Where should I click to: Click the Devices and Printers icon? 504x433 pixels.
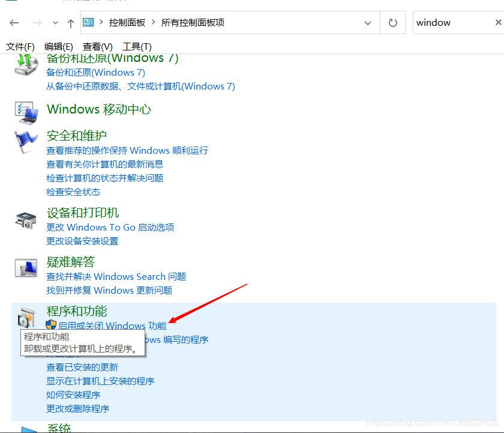tap(26, 220)
